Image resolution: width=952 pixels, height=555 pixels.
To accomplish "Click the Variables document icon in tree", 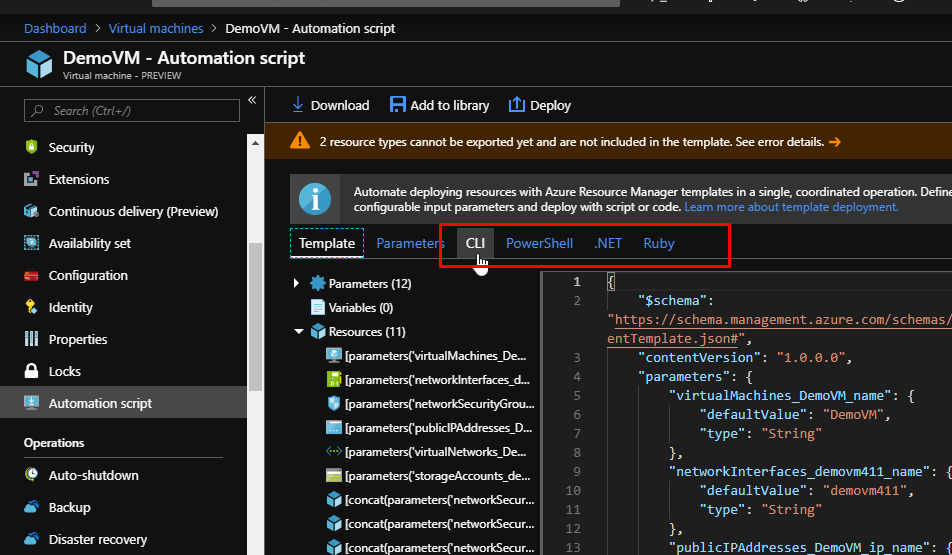I will pyautogui.click(x=318, y=307).
